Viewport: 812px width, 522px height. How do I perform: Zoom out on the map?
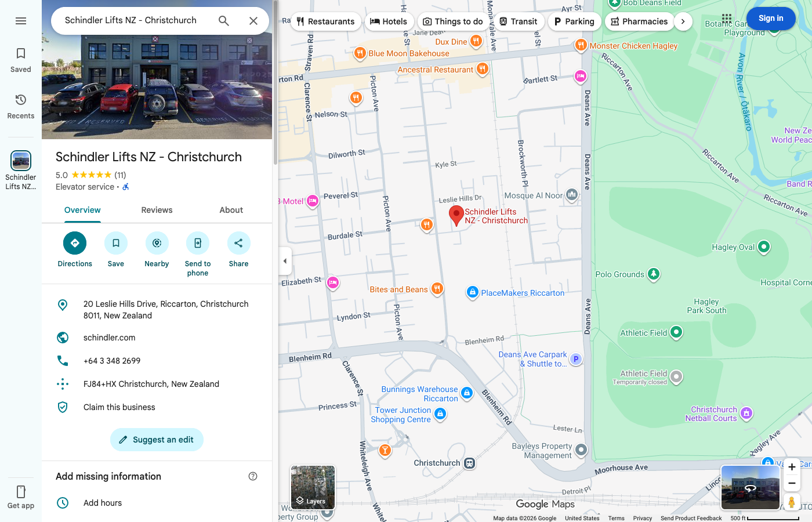pos(792,483)
